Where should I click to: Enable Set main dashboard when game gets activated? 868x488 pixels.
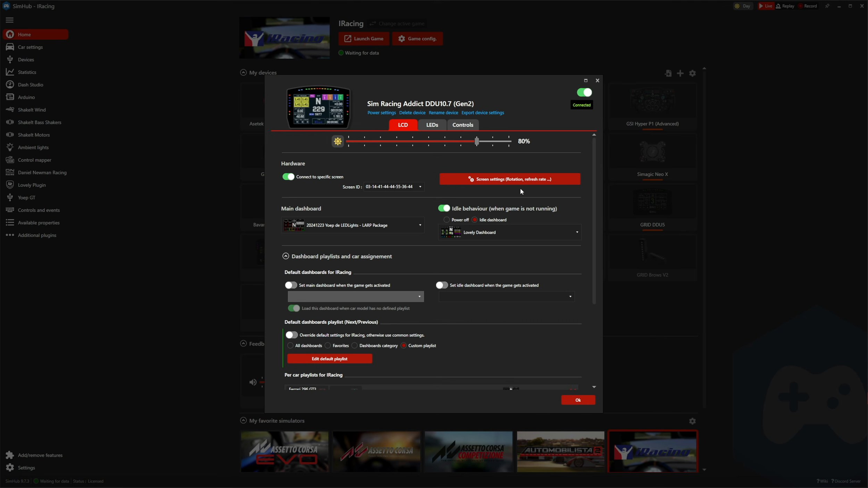pyautogui.click(x=291, y=285)
